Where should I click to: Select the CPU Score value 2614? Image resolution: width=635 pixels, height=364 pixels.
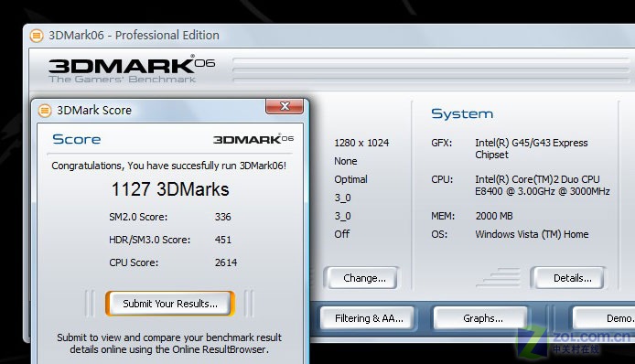coord(226,262)
